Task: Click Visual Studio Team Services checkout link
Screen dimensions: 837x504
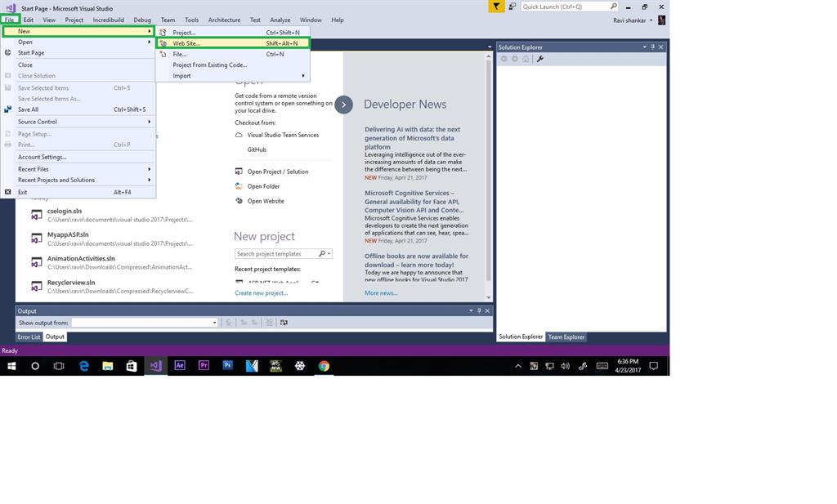Action: [283, 135]
